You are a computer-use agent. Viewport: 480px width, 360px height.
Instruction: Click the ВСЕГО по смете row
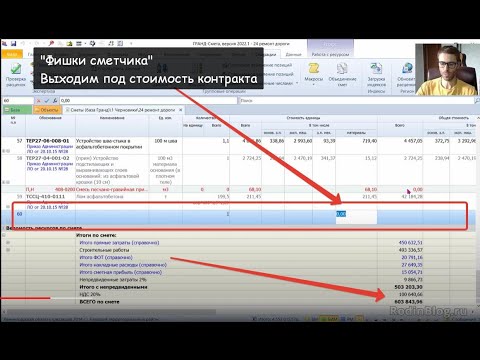coord(99,302)
